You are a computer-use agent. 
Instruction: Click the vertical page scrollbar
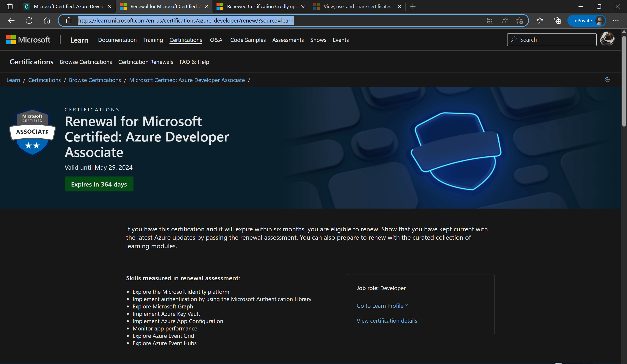(x=624, y=81)
